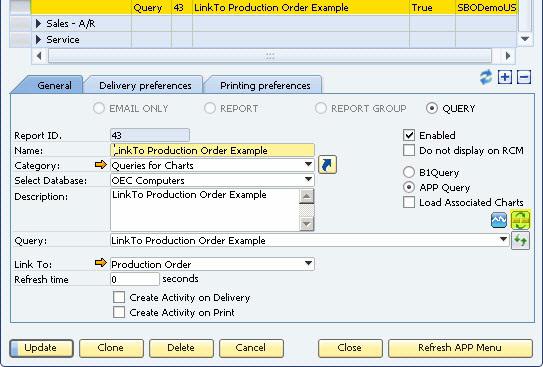Click the plus expand-all icon

(x=505, y=77)
